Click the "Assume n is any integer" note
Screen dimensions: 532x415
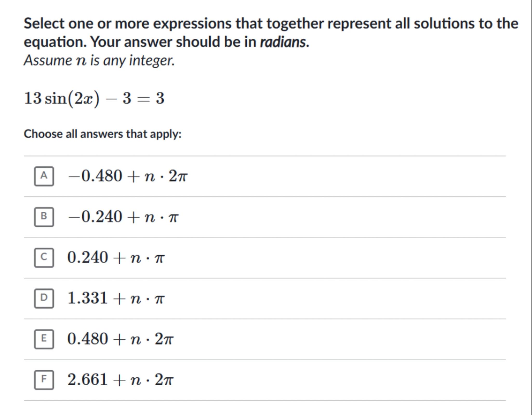(x=99, y=61)
